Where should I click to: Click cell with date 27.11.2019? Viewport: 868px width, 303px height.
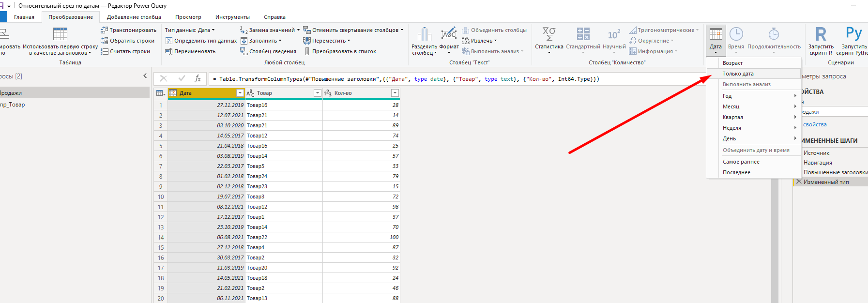click(x=207, y=105)
